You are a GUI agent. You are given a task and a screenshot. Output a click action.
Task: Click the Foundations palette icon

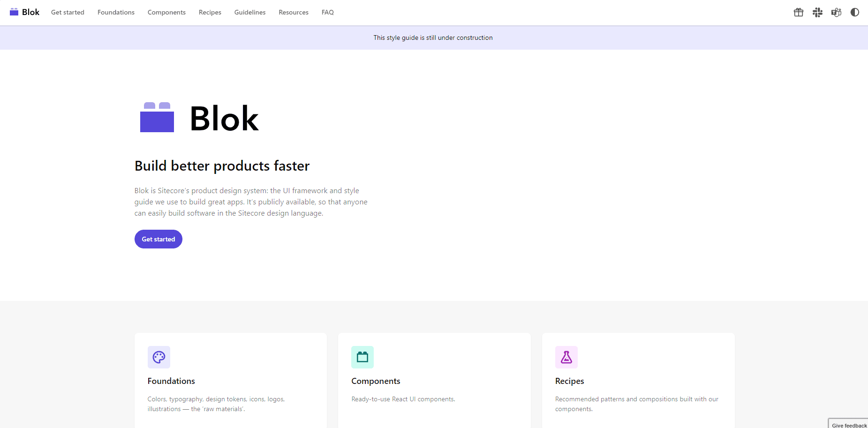159,357
